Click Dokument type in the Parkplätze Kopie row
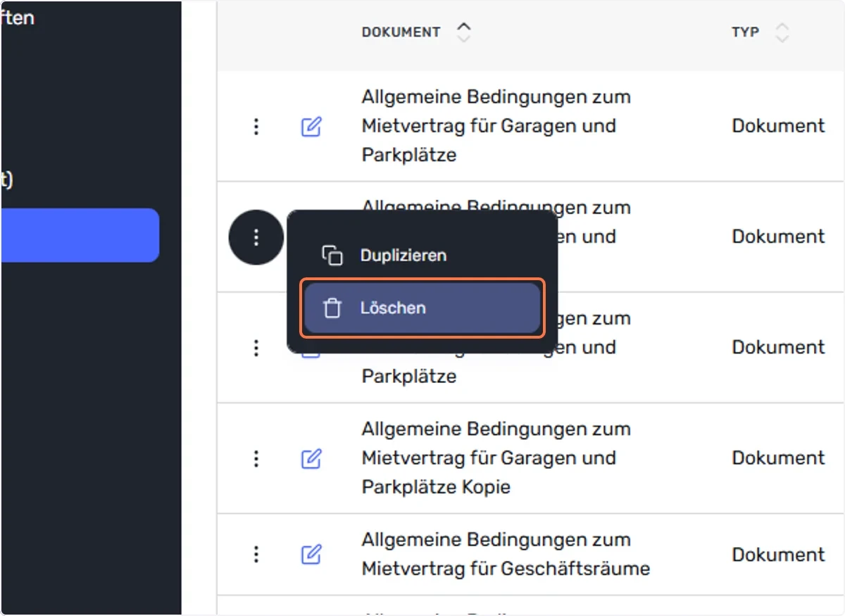This screenshot has height=616, width=845. pos(778,458)
